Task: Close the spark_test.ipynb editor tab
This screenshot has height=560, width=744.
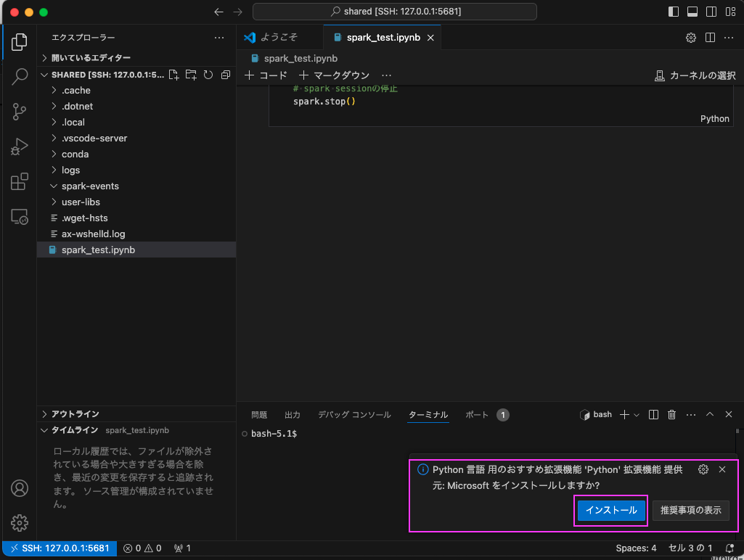Action: pyautogui.click(x=430, y=38)
